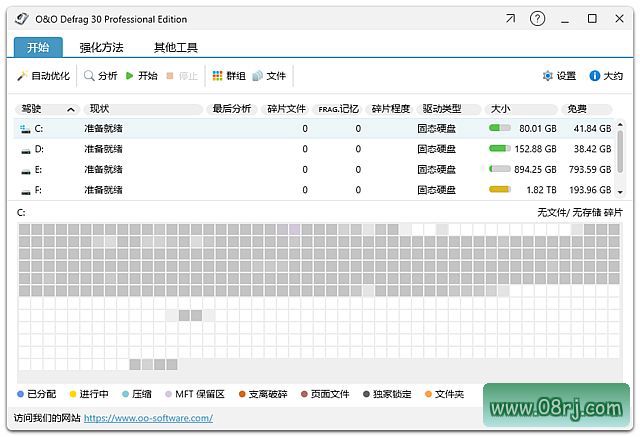Image resolution: width=640 pixels, height=437 pixels.
Task: Click the 现状 column header
Action: (x=143, y=109)
